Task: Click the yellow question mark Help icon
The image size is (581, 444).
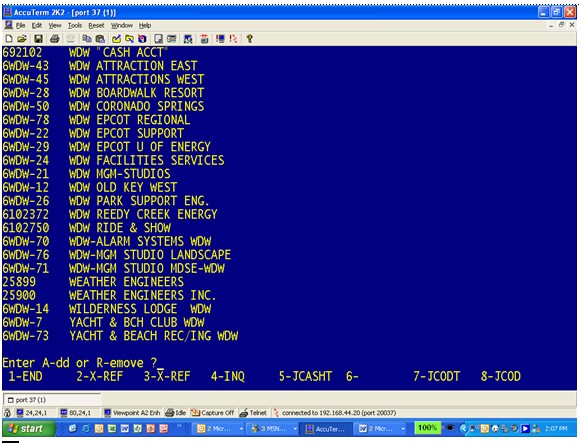Action: point(249,39)
